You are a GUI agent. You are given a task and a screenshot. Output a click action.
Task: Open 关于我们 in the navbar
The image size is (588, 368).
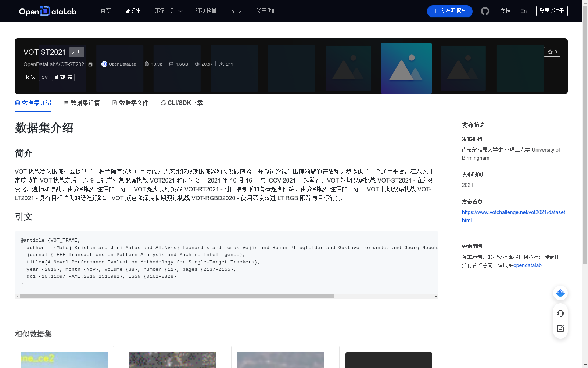click(x=266, y=11)
